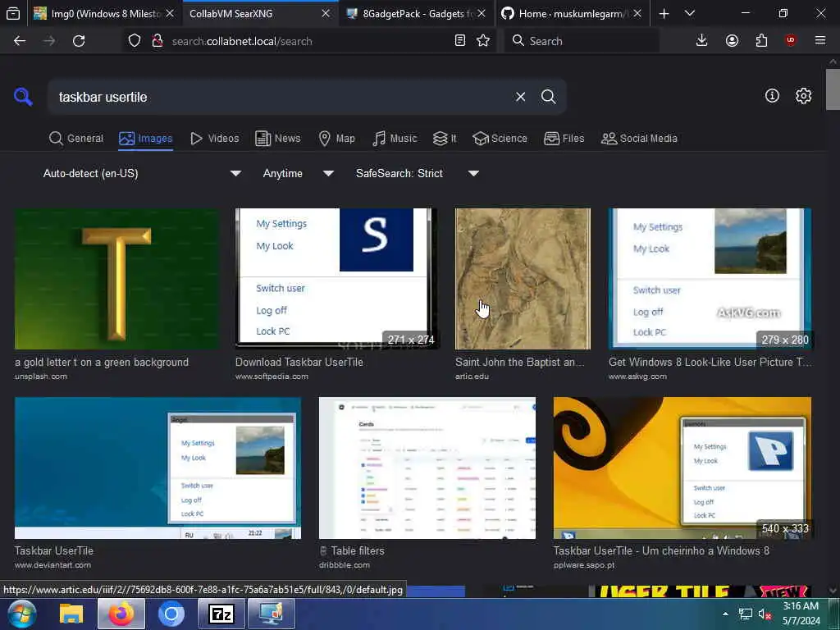Switch to the Music category
840x630 pixels.
(x=395, y=138)
